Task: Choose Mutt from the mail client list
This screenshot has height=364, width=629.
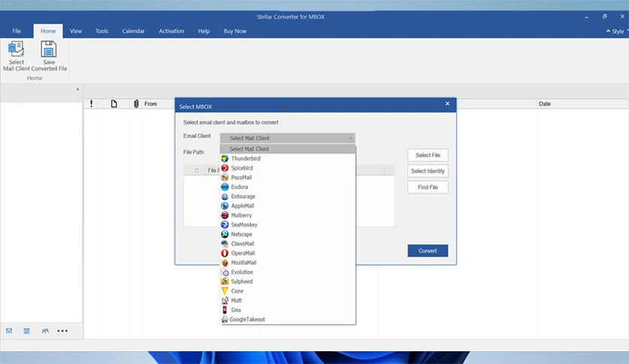Action: click(x=287, y=300)
